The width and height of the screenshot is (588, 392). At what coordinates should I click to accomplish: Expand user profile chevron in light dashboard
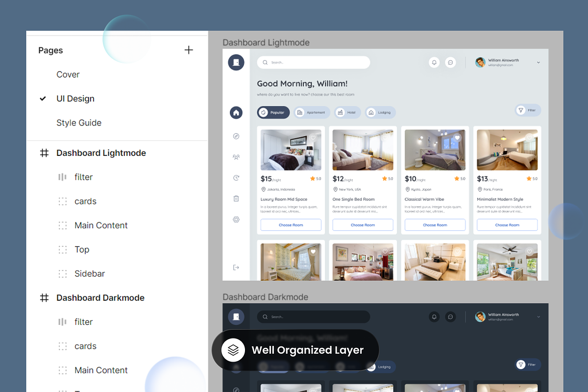coord(539,63)
